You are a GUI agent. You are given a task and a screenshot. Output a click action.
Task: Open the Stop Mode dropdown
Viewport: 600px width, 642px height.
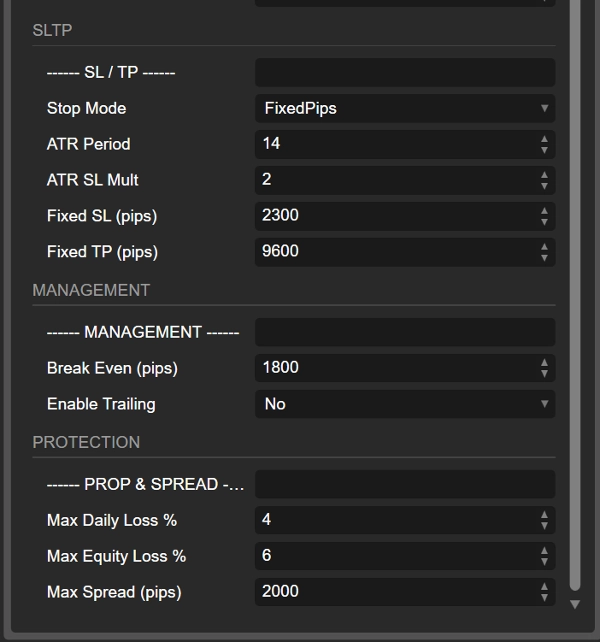[405, 109]
